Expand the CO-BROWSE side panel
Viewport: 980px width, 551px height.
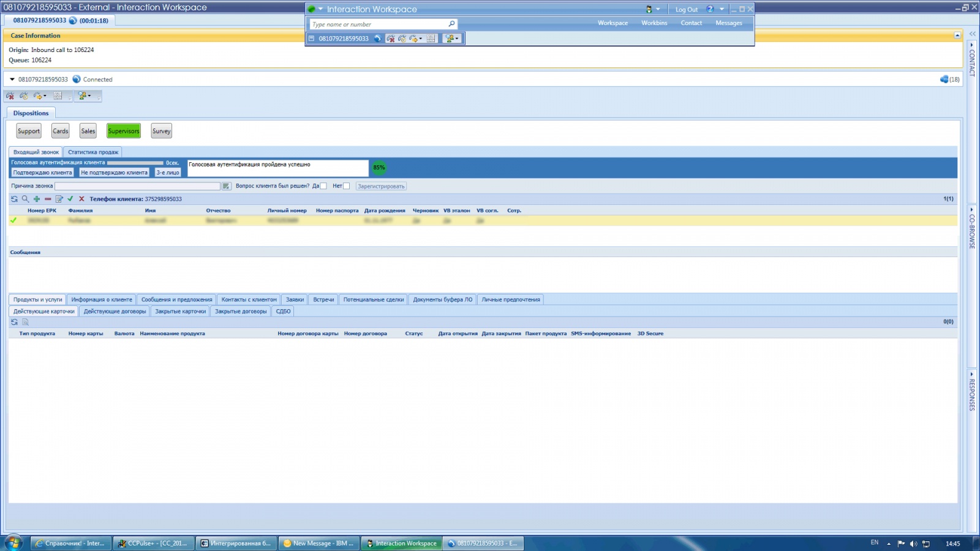971,227
